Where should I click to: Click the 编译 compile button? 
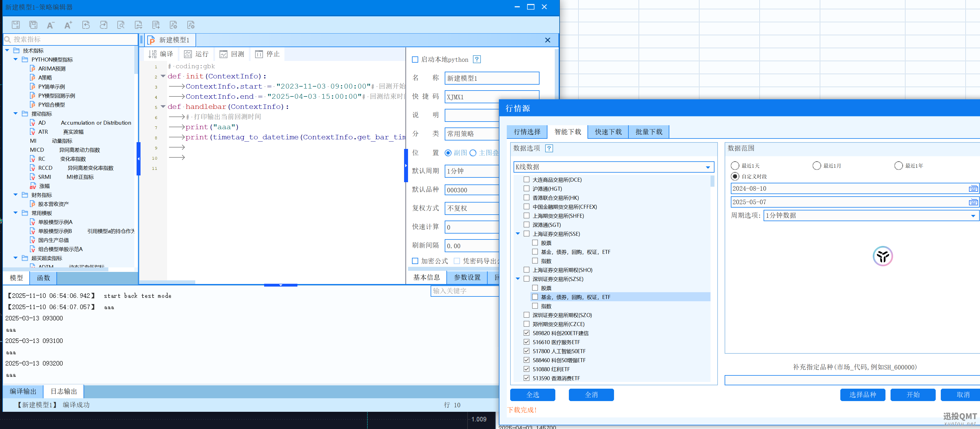tap(161, 54)
